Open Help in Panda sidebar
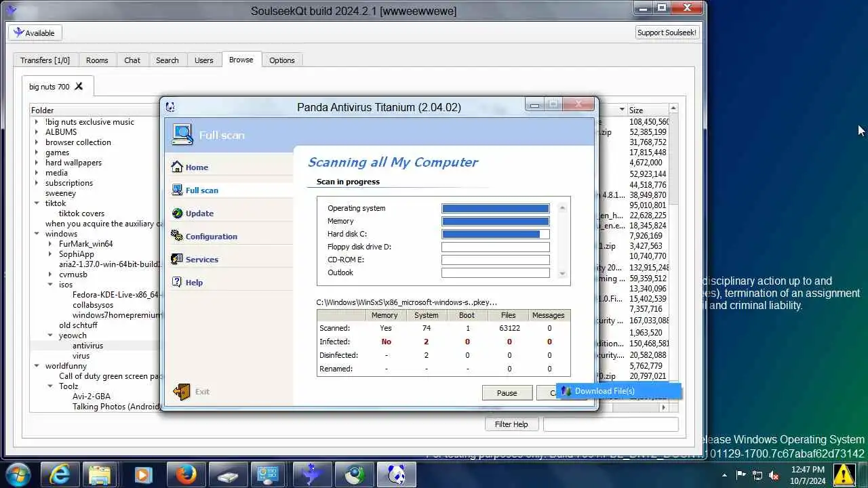The image size is (868, 488). tap(194, 283)
